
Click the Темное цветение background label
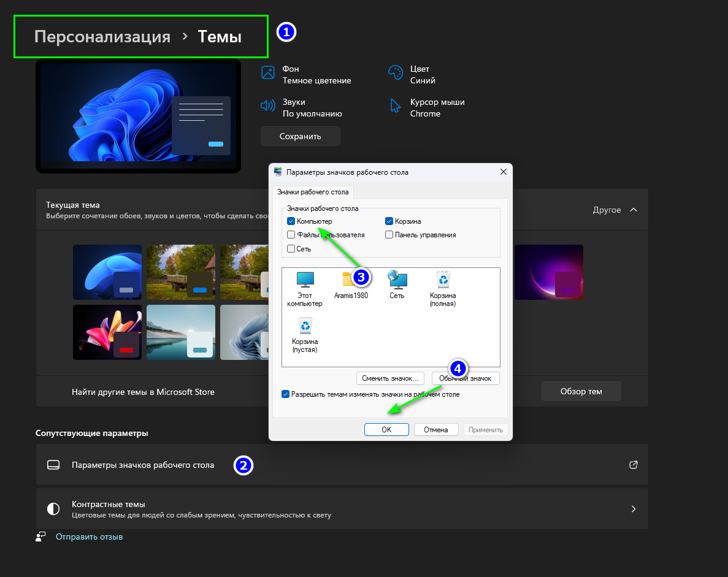click(316, 81)
